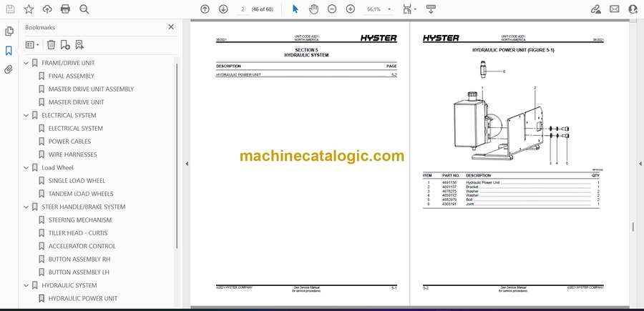Open bookmarks options menu dropdown

[x=32, y=45]
